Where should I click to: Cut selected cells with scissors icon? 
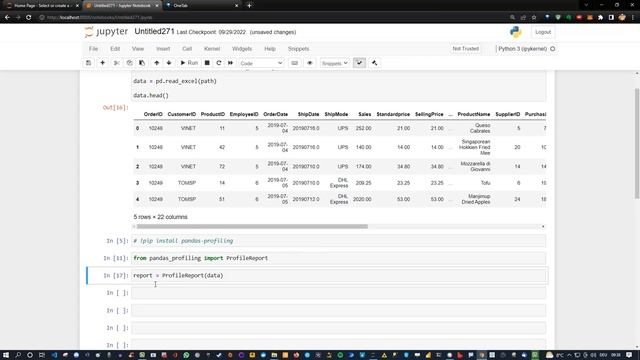[x=116, y=63]
